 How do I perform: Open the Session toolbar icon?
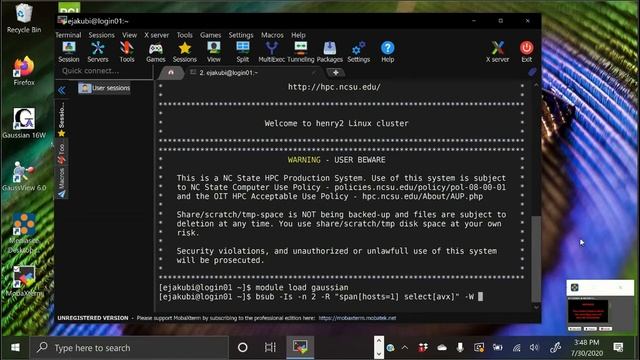[x=69, y=52]
